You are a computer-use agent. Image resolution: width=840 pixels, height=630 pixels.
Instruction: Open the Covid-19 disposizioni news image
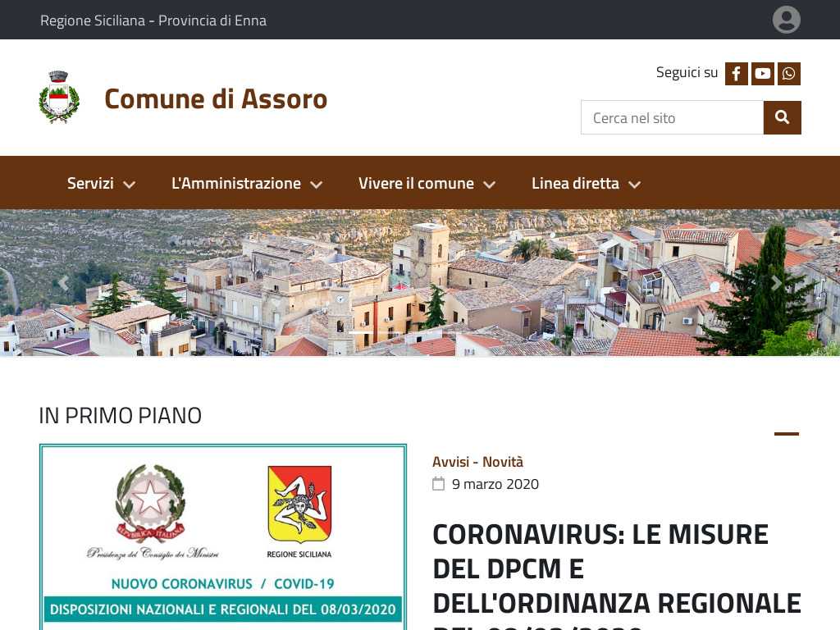click(223, 536)
